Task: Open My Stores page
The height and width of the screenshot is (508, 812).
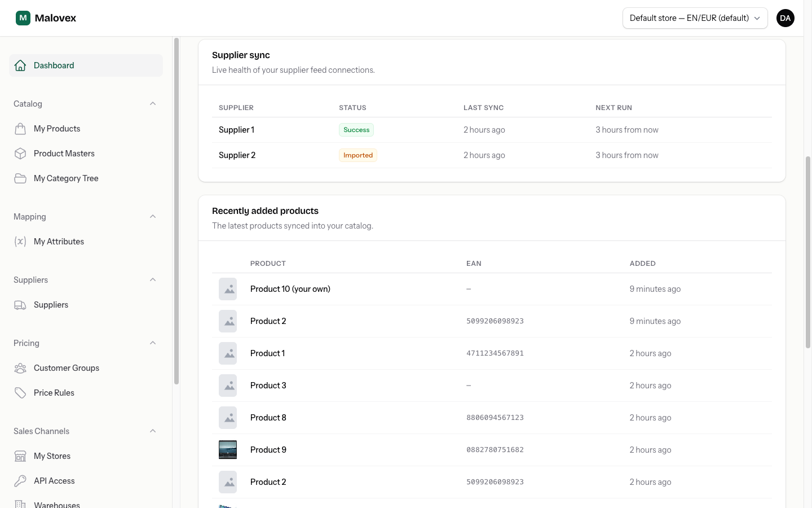Action: pyautogui.click(x=86, y=456)
